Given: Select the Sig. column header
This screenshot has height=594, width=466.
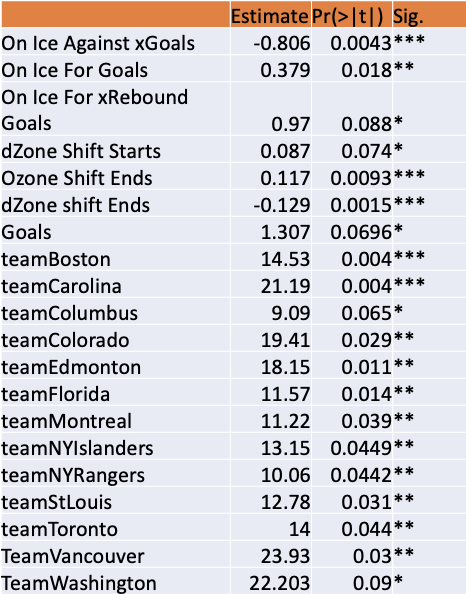Looking at the screenshot, I should click(x=408, y=16).
